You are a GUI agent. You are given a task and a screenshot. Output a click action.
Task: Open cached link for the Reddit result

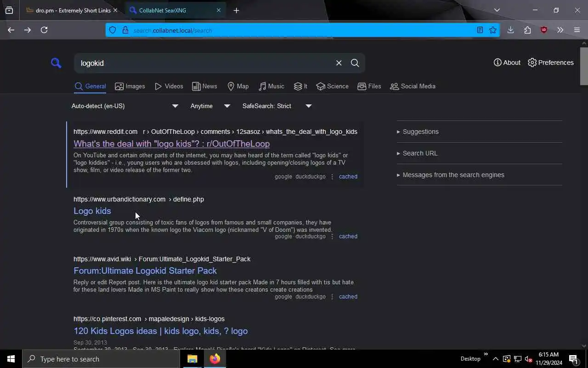pos(348,177)
